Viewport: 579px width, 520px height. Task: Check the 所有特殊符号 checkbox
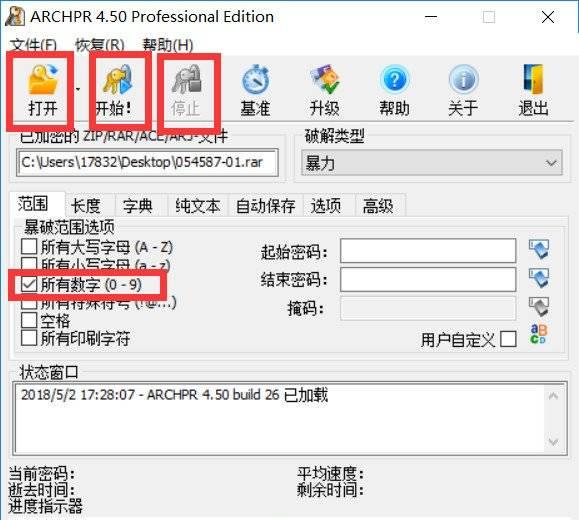(x=29, y=304)
